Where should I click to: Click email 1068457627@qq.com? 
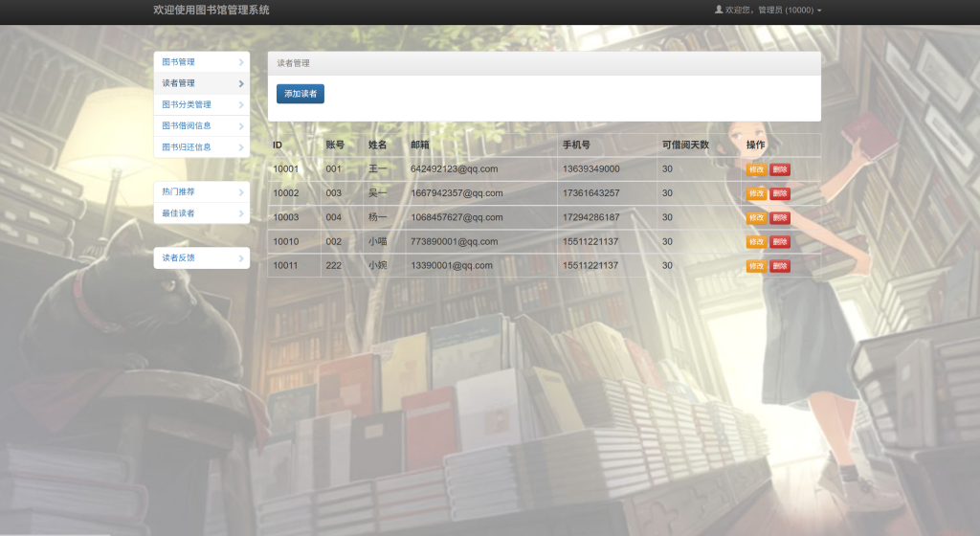457,217
